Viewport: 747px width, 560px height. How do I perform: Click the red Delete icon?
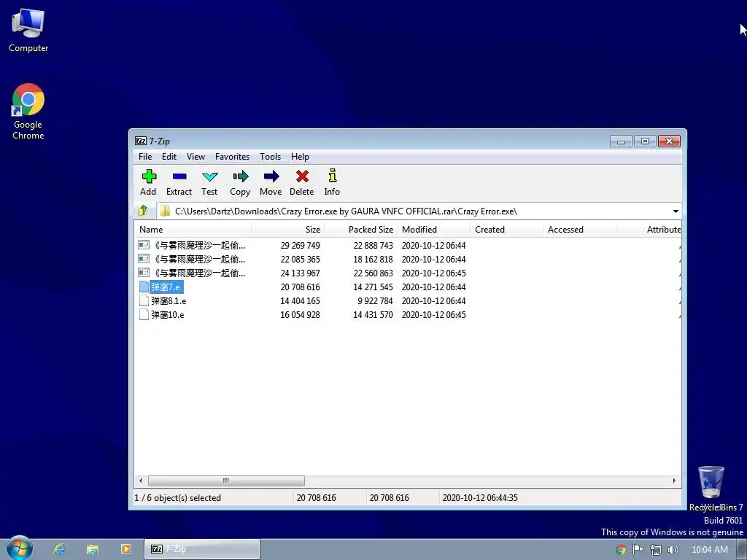[302, 176]
